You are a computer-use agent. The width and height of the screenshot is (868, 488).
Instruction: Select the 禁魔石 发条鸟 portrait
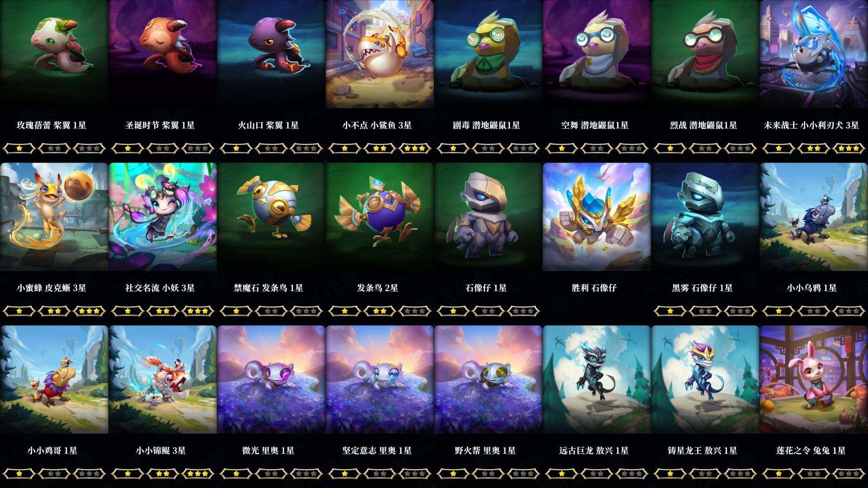tap(271, 217)
